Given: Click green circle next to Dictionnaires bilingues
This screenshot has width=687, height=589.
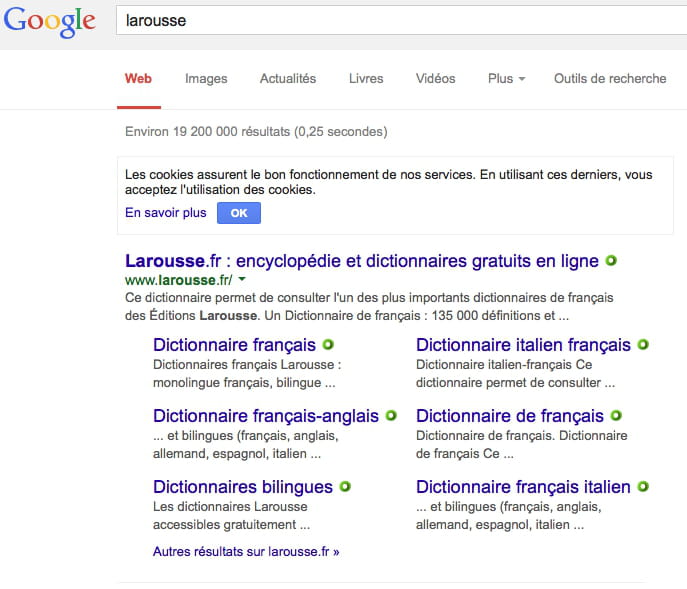Looking at the screenshot, I should coord(345,486).
